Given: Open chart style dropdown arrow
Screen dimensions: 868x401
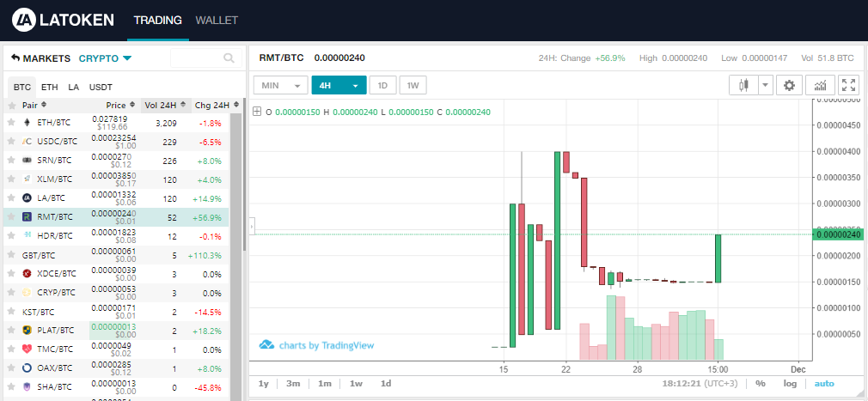Looking at the screenshot, I should [764, 85].
